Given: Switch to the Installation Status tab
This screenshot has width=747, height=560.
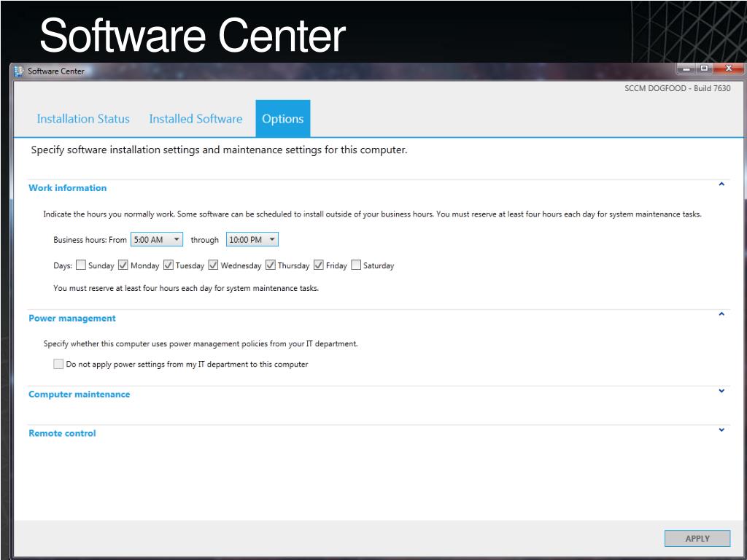Looking at the screenshot, I should pyautogui.click(x=83, y=119).
